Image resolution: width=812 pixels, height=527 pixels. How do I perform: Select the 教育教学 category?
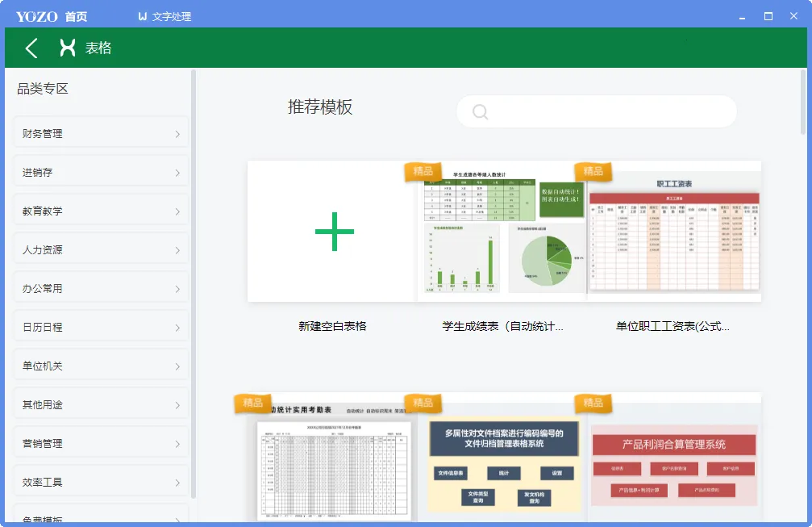pos(101,211)
